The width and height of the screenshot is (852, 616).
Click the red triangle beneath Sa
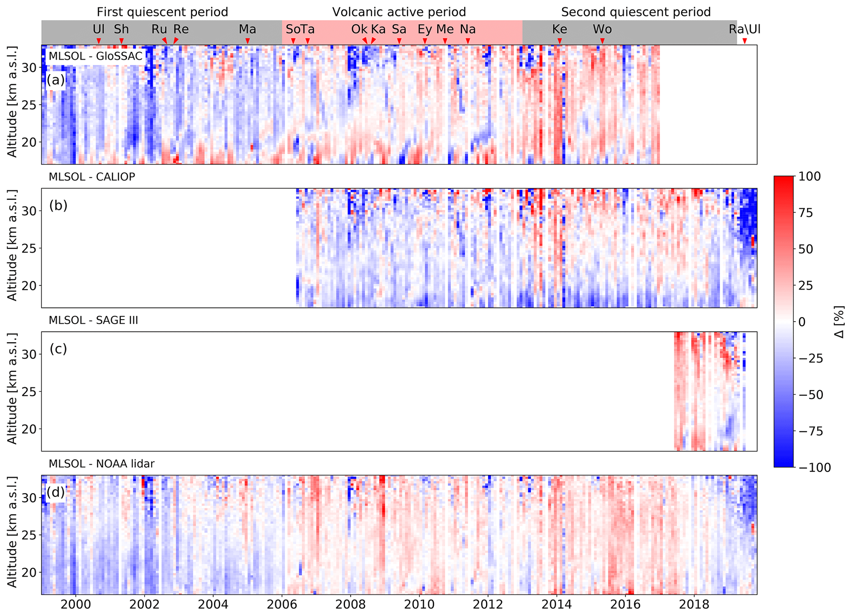point(399,40)
